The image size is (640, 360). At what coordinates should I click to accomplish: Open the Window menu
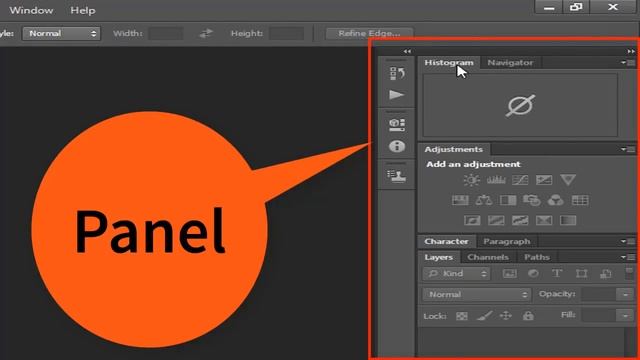tap(31, 10)
